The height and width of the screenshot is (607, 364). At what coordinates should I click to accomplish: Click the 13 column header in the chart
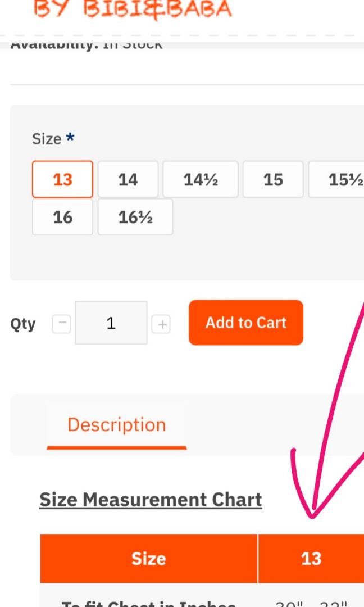click(x=312, y=558)
